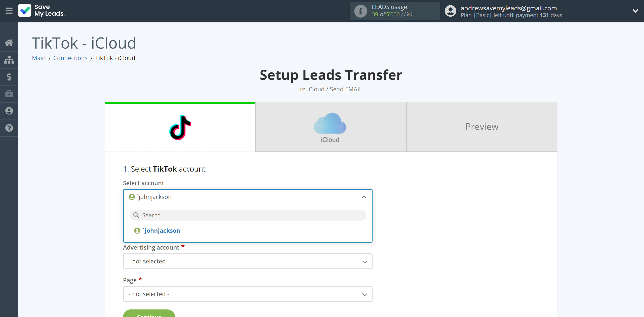Search within the account search field
This screenshot has height=317, width=644.
248,215
